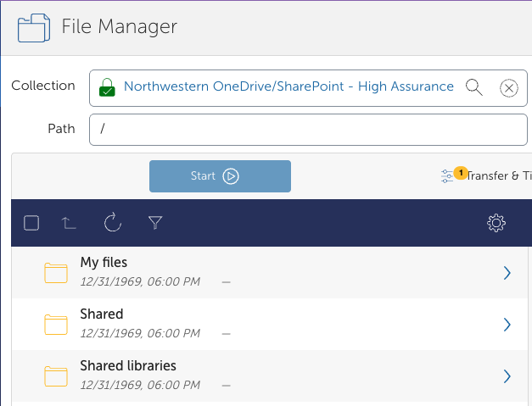Refresh the file list
Image resolution: width=532 pixels, height=406 pixels.
pyautogui.click(x=112, y=222)
